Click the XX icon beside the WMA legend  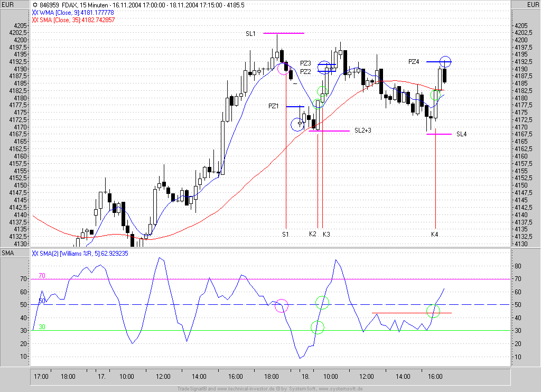tap(35, 13)
